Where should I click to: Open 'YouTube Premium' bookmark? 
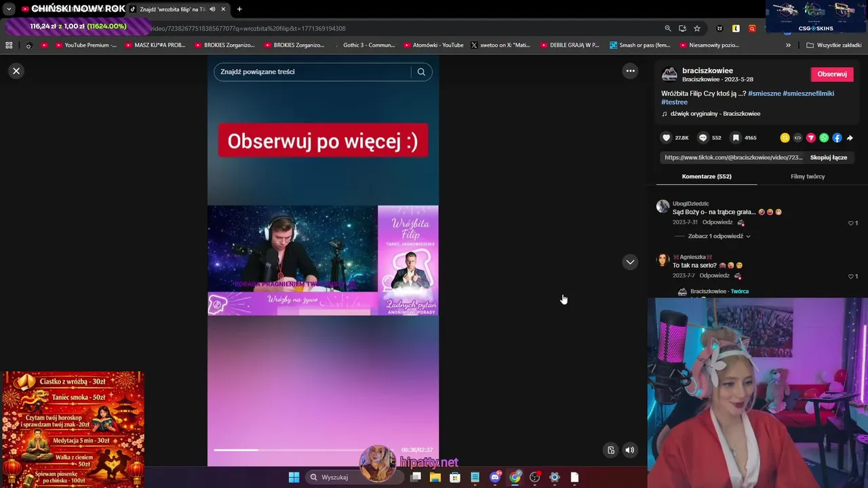[85, 45]
